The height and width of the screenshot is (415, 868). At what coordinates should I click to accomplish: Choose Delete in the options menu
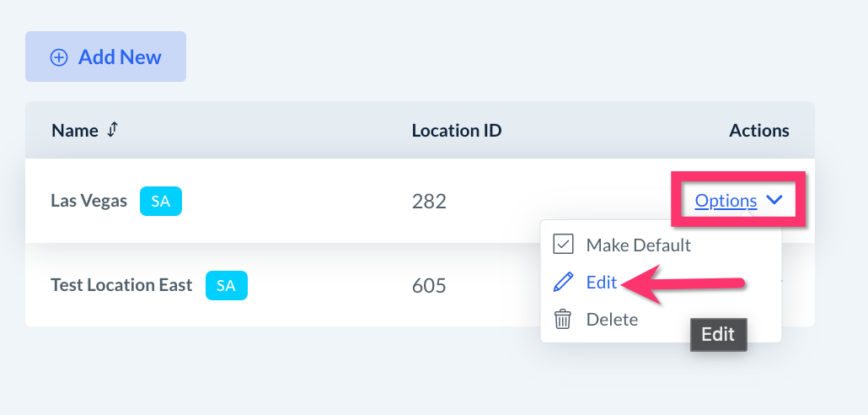click(x=612, y=320)
